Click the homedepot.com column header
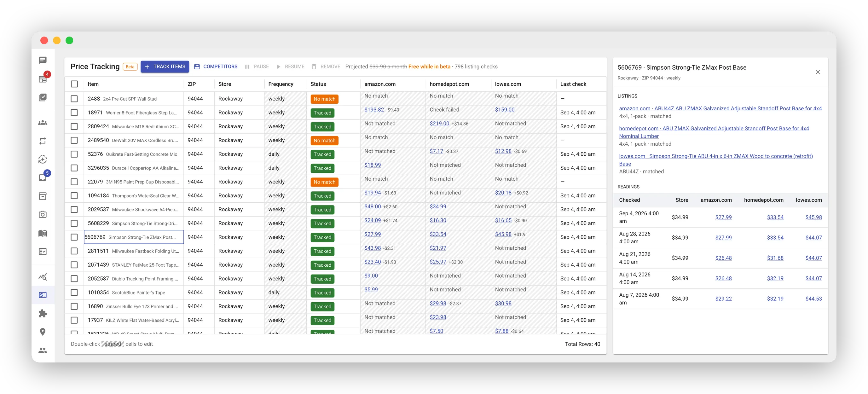This screenshot has height=394, width=868. coord(458,84)
